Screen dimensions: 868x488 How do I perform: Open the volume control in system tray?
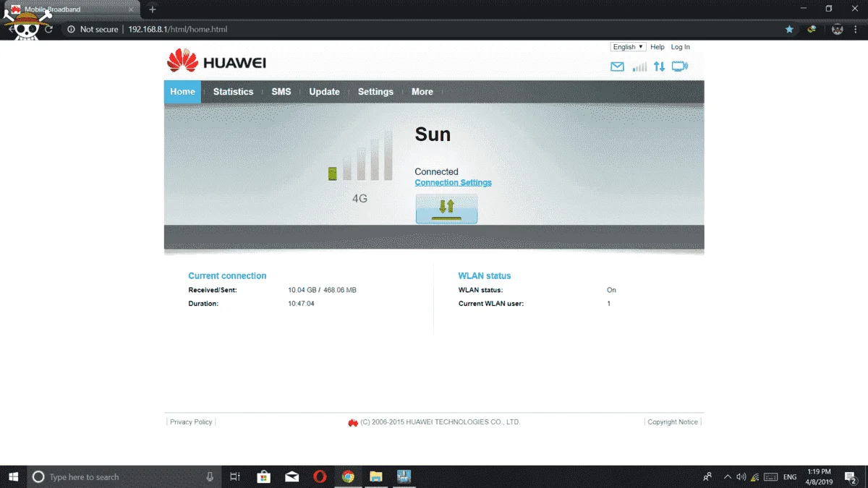click(741, 477)
